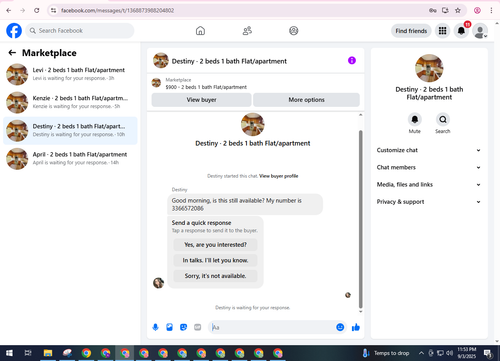Click the Facebook logo
This screenshot has width=500, height=361.
tap(14, 31)
